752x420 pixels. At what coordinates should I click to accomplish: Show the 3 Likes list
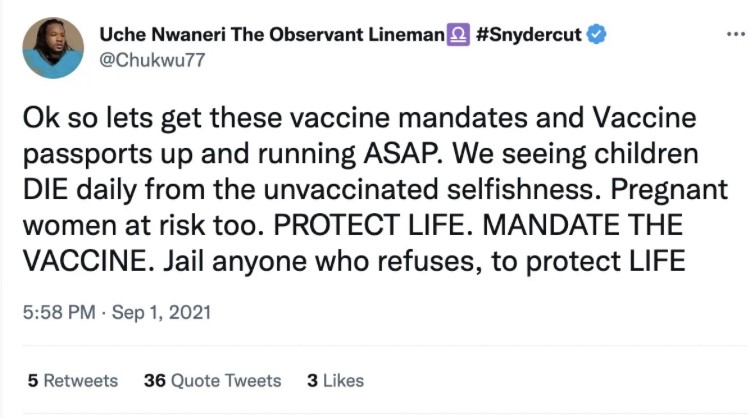[x=335, y=380]
